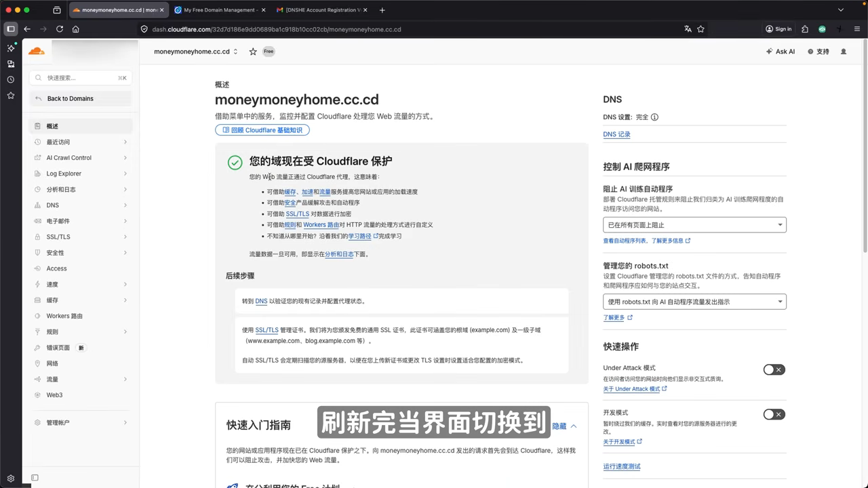The height and width of the screenshot is (488, 868).
Task: Switch to DNSHE Account Registration tab
Action: coord(323,10)
